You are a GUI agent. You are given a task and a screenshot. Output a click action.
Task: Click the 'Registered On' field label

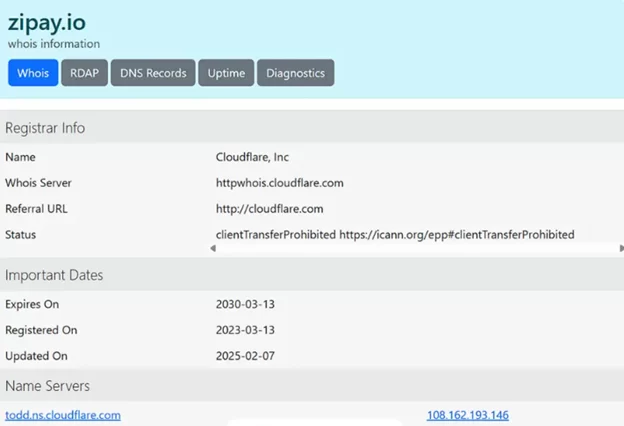point(41,330)
